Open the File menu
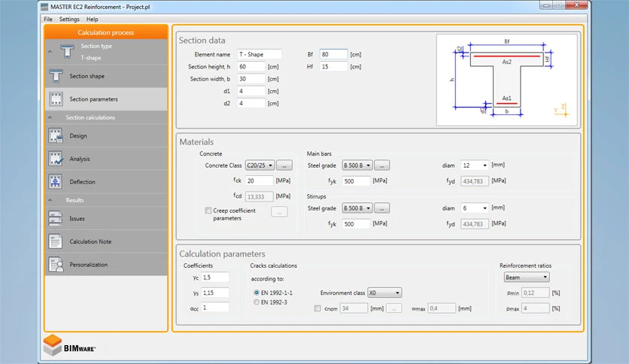Image resolution: width=629 pixels, height=364 pixels. (x=48, y=20)
